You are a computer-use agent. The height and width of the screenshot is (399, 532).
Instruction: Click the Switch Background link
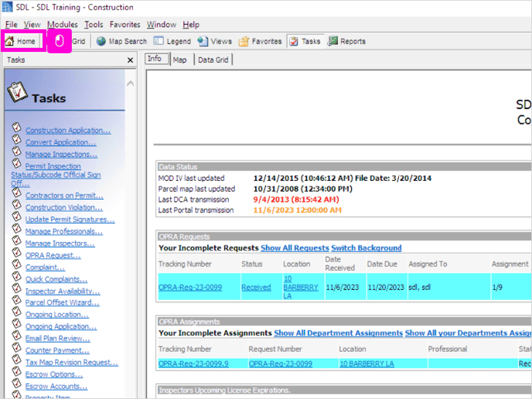pyautogui.click(x=366, y=248)
